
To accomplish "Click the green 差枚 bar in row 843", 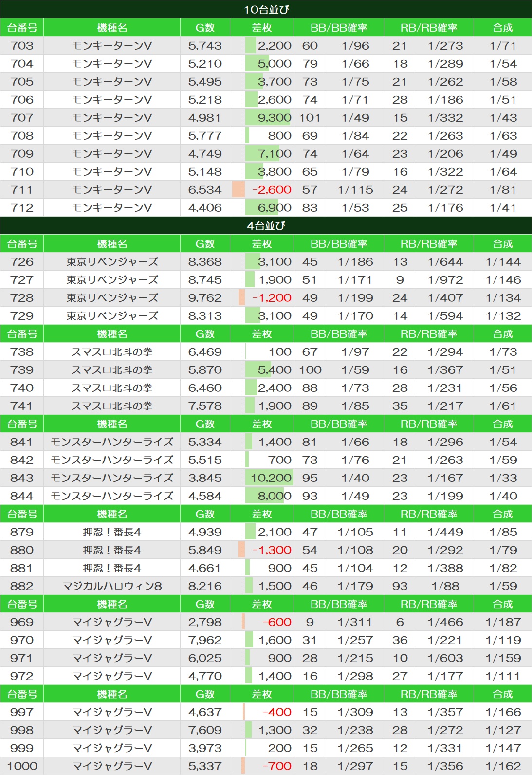I will [269, 478].
